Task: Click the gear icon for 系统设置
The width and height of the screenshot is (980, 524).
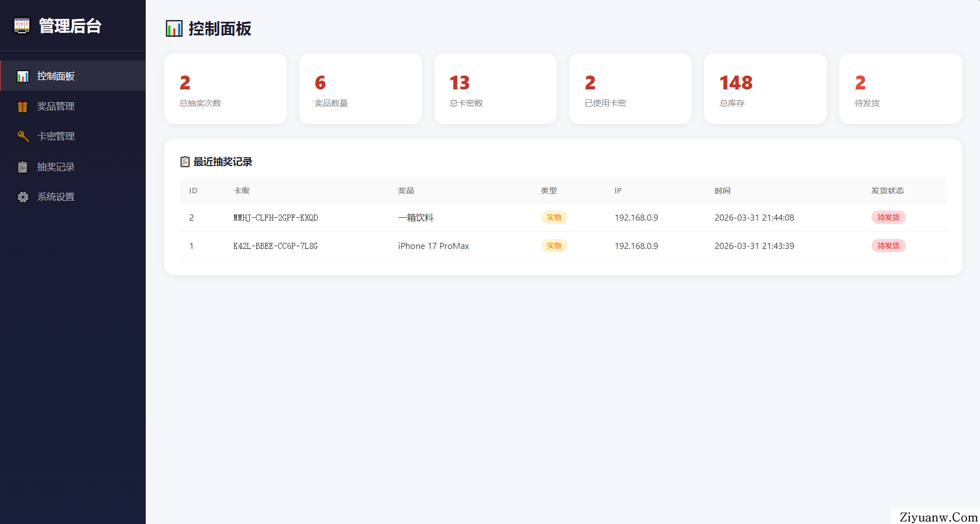Action: click(23, 197)
